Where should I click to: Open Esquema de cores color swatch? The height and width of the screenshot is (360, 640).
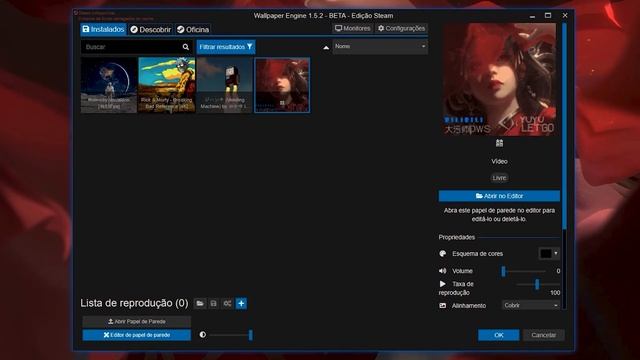tap(549, 253)
